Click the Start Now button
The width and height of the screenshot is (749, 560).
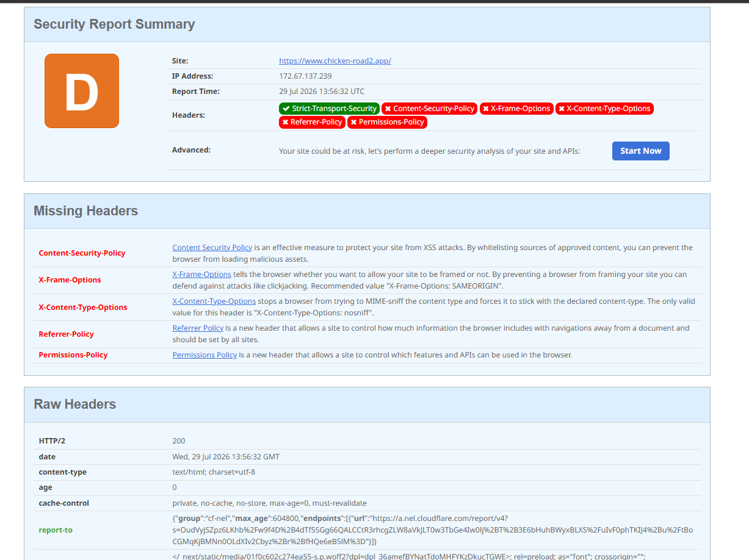[x=640, y=151]
